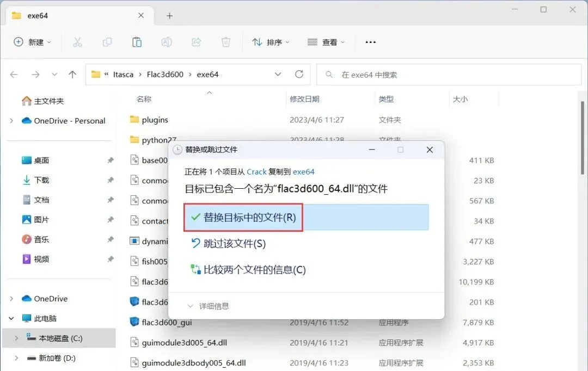The height and width of the screenshot is (371, 588).
Task: Click the pin icon beside 下载
Action: point(110,180)
